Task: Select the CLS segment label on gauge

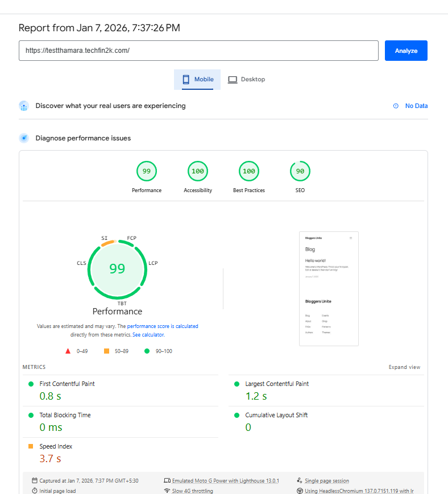Action: (x=82, y=263)
